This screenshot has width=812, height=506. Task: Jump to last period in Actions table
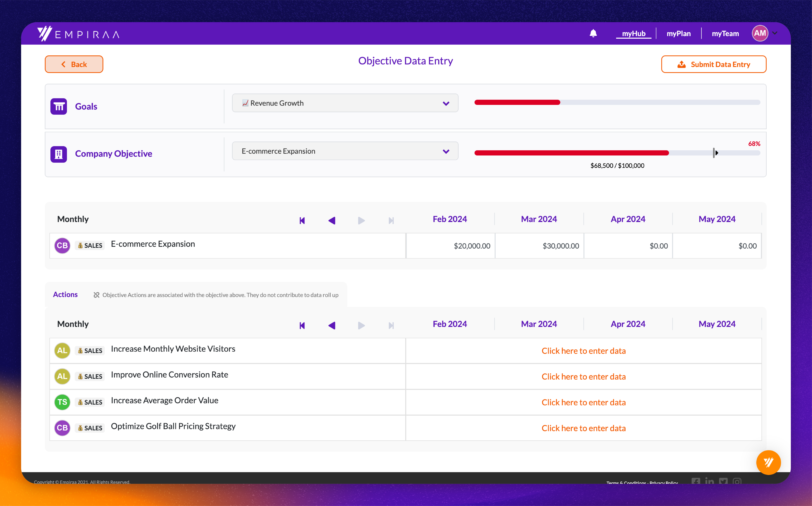tap(391, 326)
